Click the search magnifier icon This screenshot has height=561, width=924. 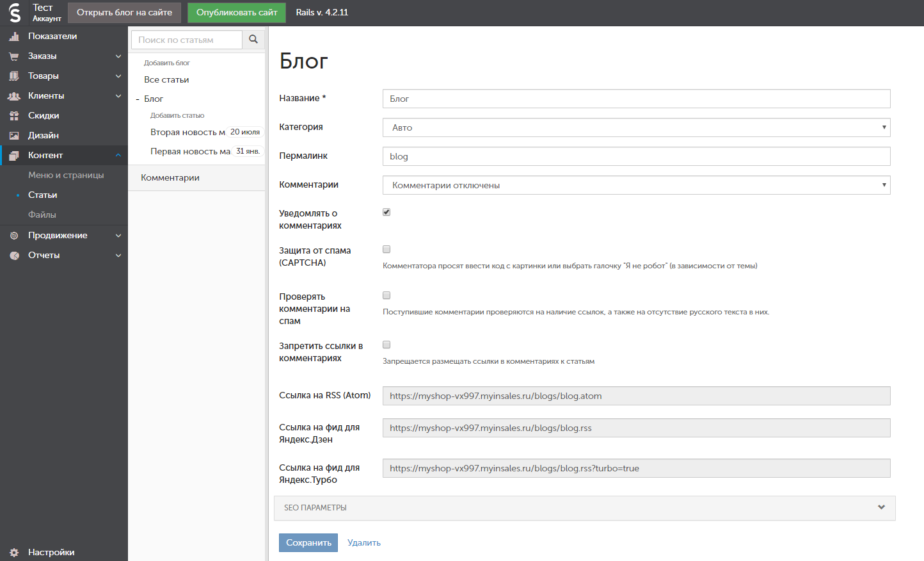point(253,40)
